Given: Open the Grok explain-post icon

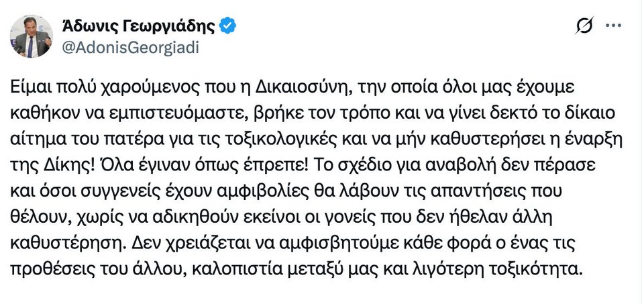Looking at the screenshot, I should click(585, 27).
